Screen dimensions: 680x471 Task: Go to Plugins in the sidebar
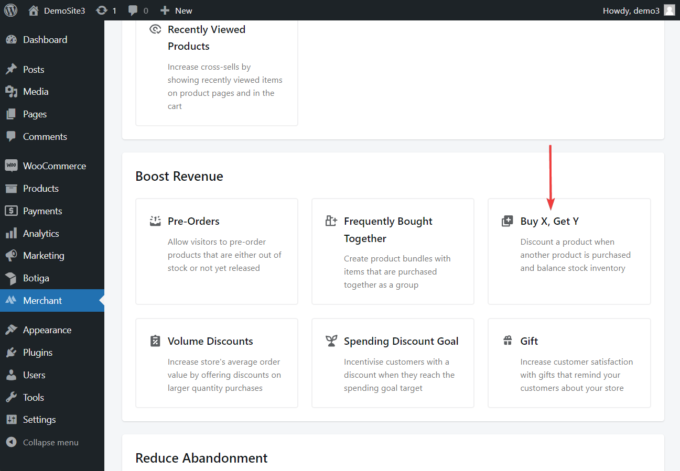click(52, 352)
